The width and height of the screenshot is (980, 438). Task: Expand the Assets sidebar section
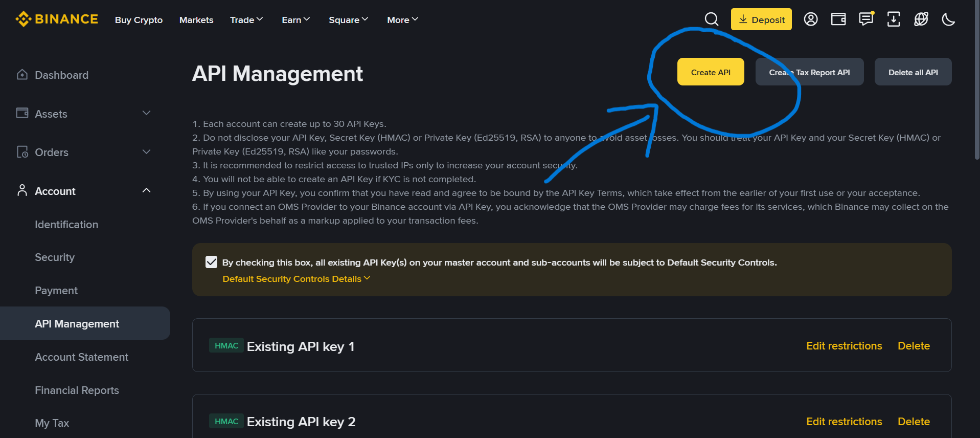click(x=147, y=113)
